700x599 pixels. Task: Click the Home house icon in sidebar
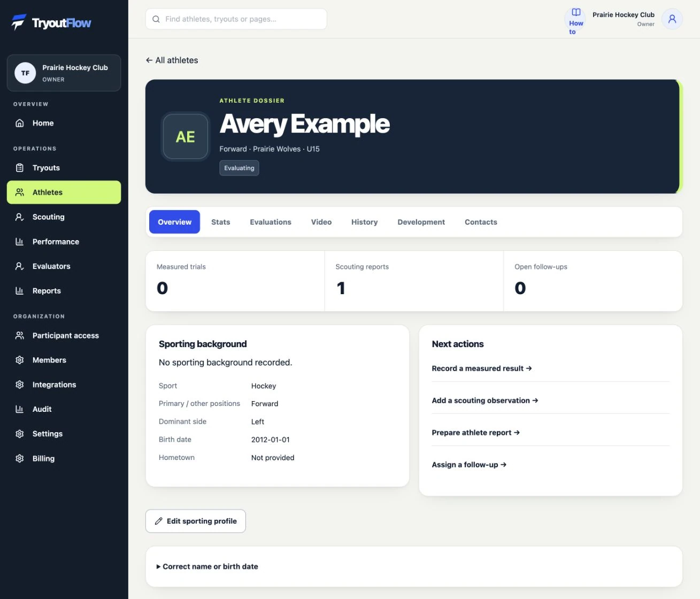click(20, 123)
